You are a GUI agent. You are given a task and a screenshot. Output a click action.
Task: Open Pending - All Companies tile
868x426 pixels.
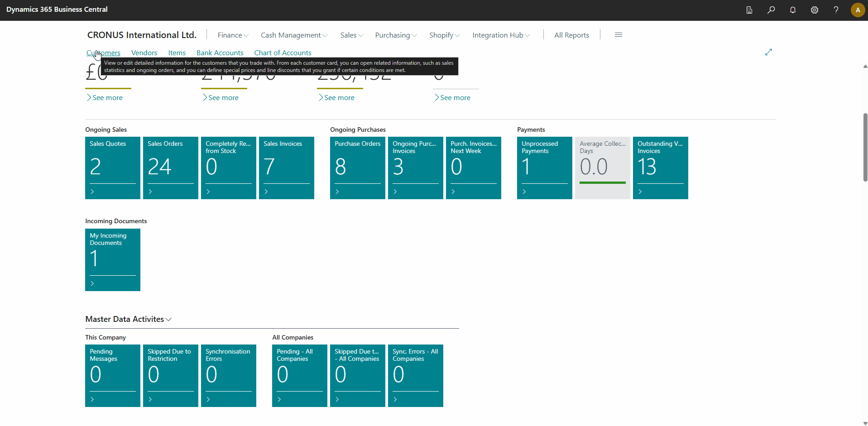coord(300,376)
